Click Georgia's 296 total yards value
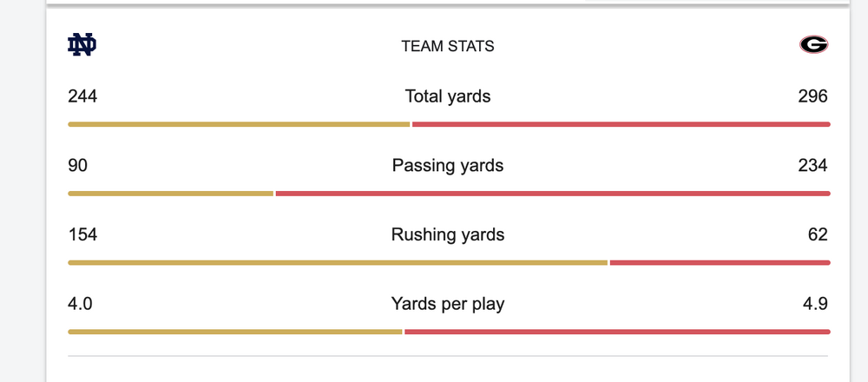Image resolution: width=868 pixels, height=382 pixels. (812, 96)
